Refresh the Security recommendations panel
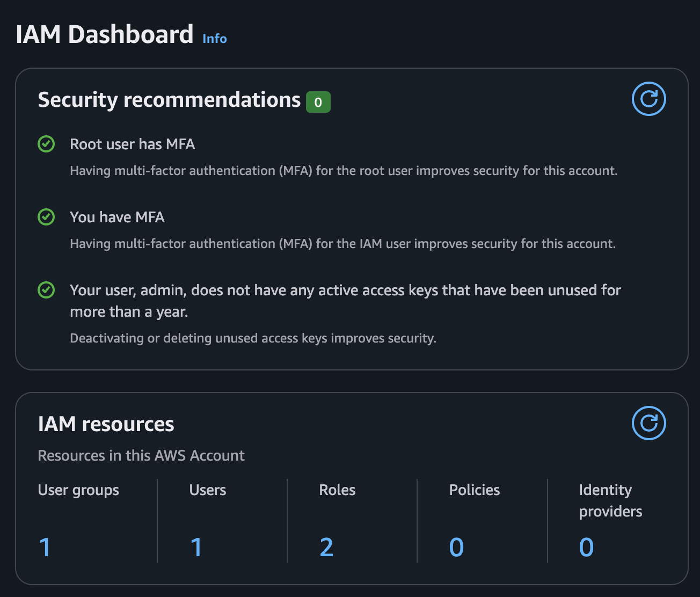The height and width of the screenshot is (597, 700). 648,99
